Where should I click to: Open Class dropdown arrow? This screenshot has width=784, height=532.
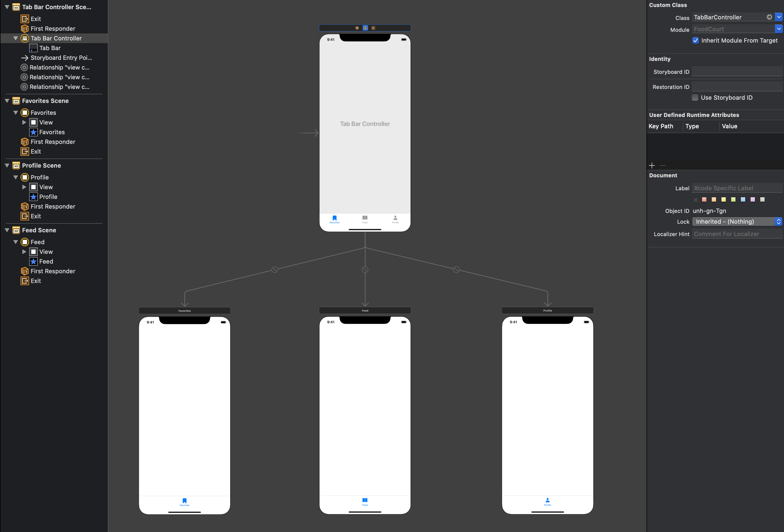779,17
